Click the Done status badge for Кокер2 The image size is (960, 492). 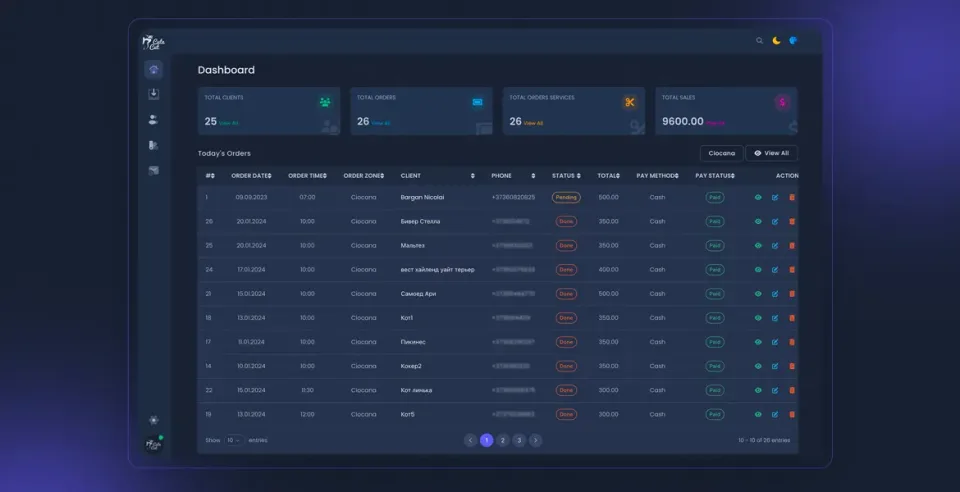coord(566,366)
